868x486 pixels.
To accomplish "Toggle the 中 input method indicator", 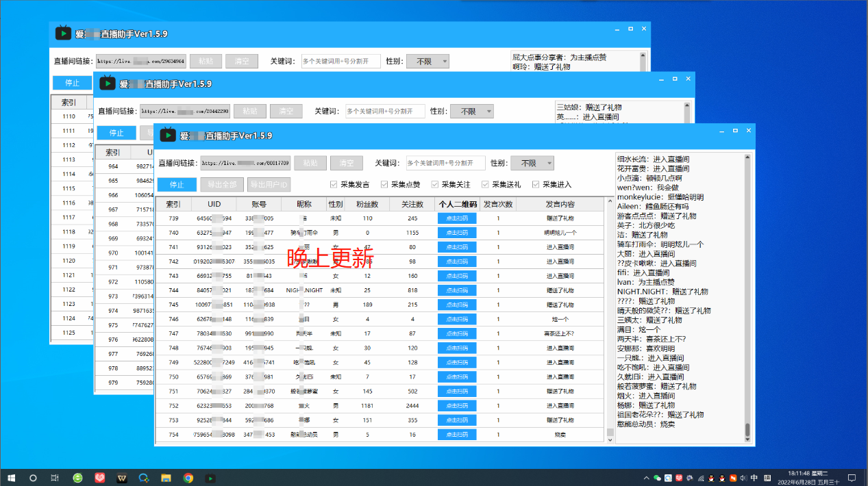I will pos(753,477).
